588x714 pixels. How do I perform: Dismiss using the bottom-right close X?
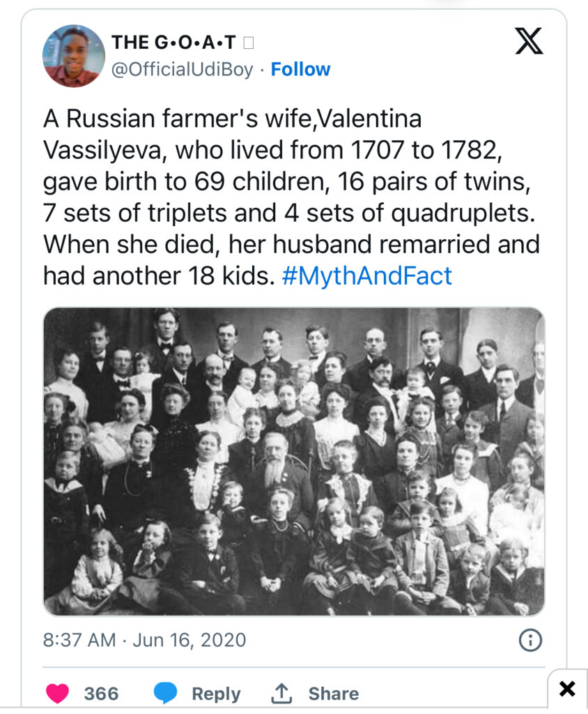568,689
